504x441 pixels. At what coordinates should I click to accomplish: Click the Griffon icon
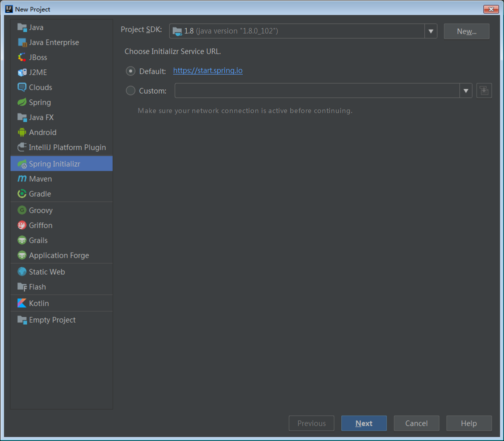point(22,225)
